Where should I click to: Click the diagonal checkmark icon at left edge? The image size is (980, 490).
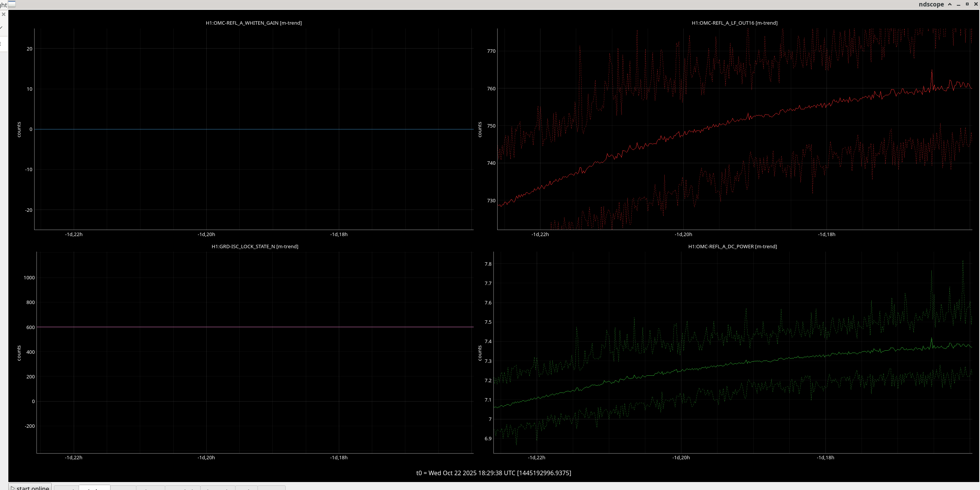(x=2, y=28)
